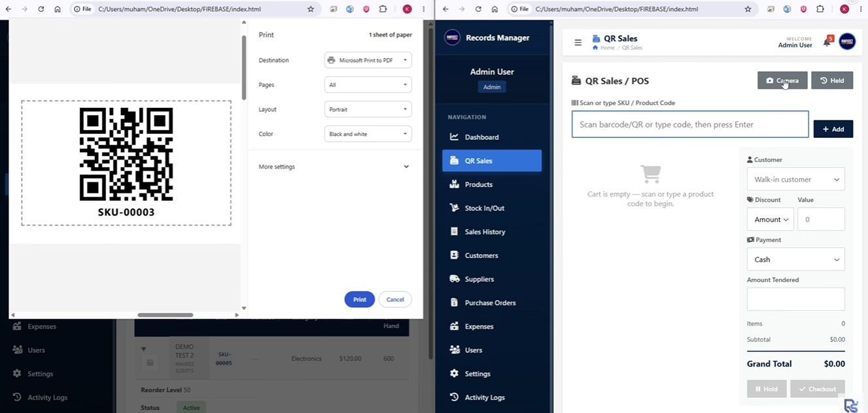The width and height of the screenshot is (868, 413).
Task: Click print preview vertical scrollbar
Action: 244,69
